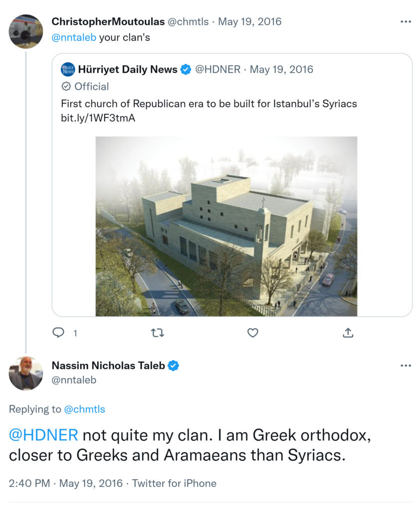
Task: Click the share icon under the first tweet
Action: 348,333
